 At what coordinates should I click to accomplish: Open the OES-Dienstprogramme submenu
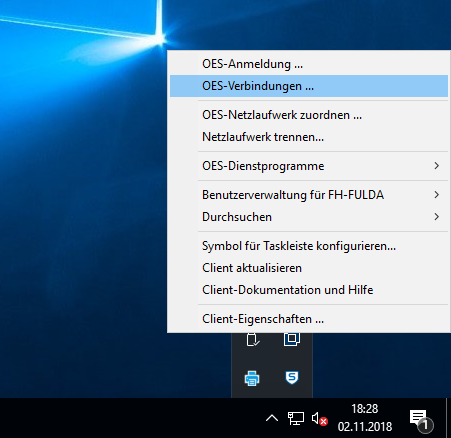[309, 166]
